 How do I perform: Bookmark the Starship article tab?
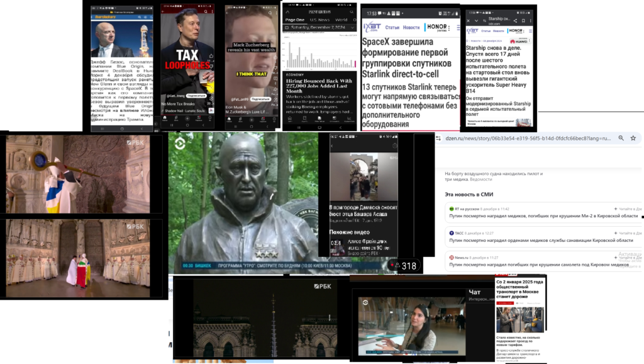[523, 21]
